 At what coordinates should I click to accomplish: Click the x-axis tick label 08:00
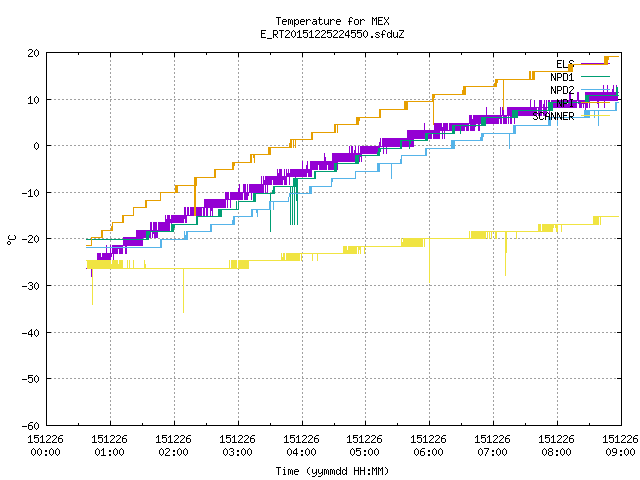(x=556, y=452)
